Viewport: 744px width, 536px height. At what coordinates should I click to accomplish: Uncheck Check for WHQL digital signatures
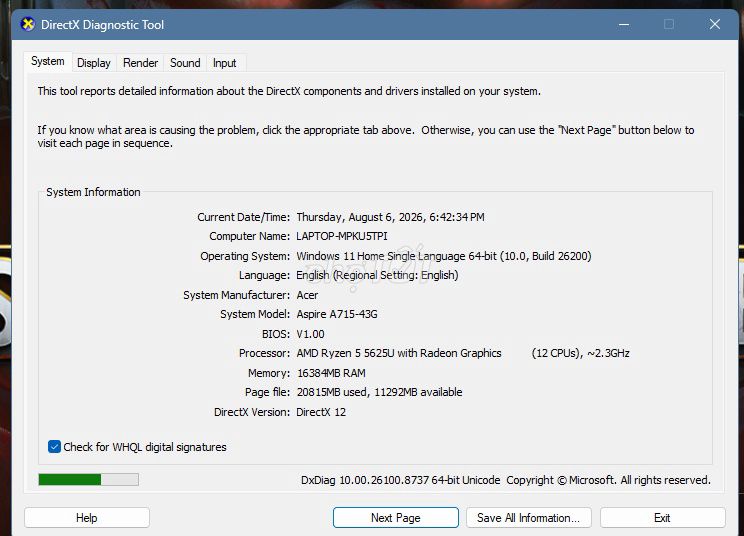point(54,446)
